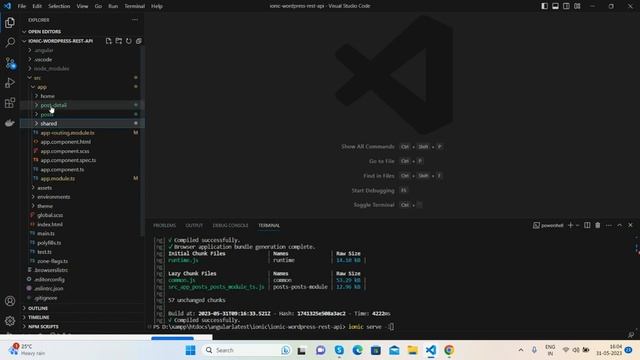Collapse the src folder
Screen dimensions: 640x360
82,78
